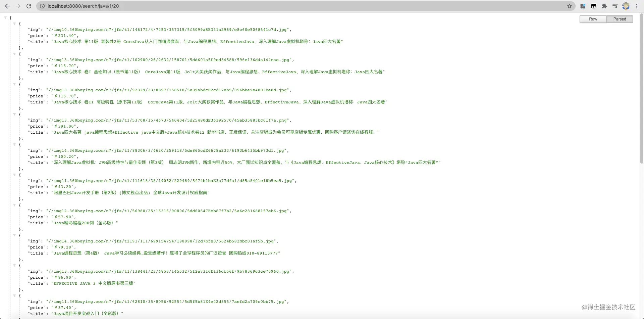Screen dimensions: 644x319
Task: Collapse the object priced ¥100.20
Action: pos(14,144)
